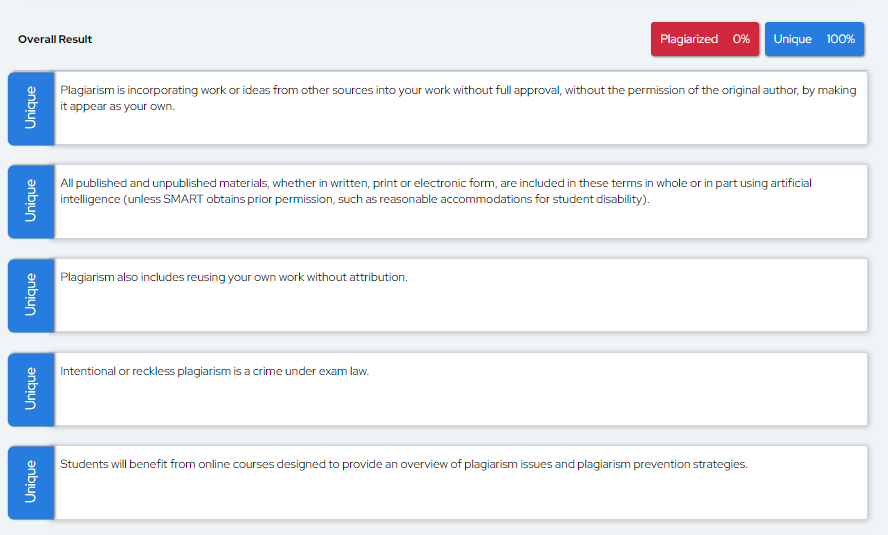Click the Unique tag beside the online courses sentence
Screen dimensions: 888x535
point(31,482)
